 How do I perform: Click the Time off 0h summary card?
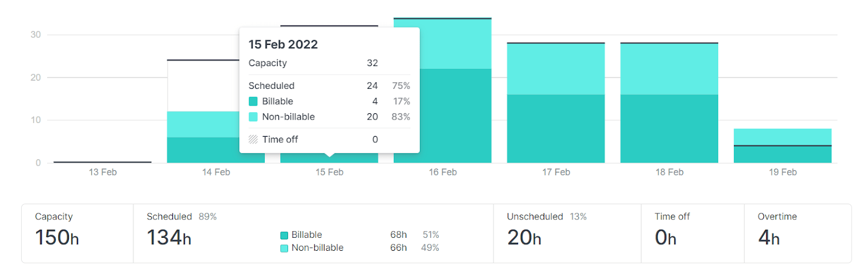pyautogui.click(x=692, y=233)
